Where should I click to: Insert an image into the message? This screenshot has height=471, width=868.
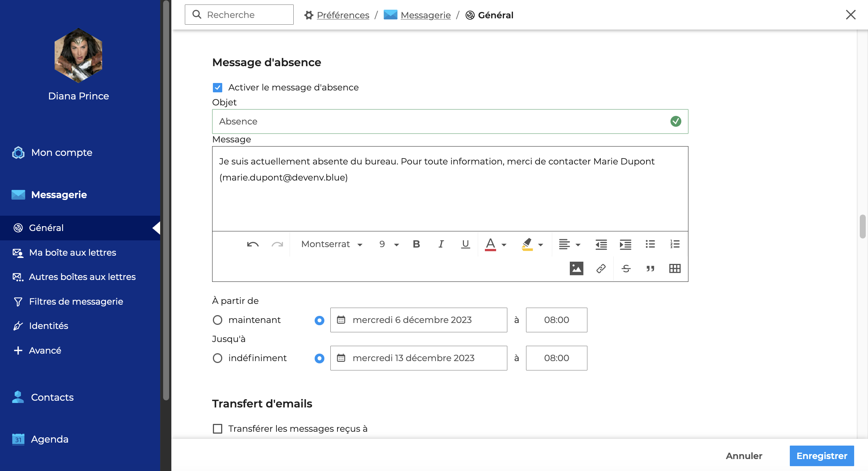pos(576,268)
